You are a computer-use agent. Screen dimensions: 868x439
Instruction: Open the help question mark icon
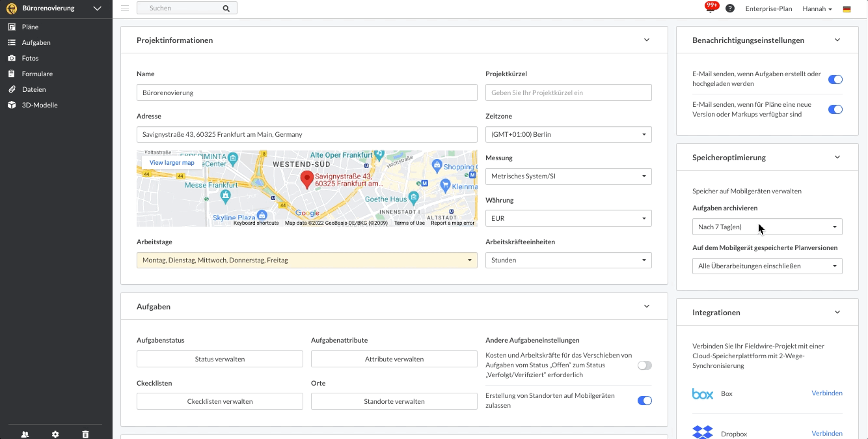pos(730,8)
